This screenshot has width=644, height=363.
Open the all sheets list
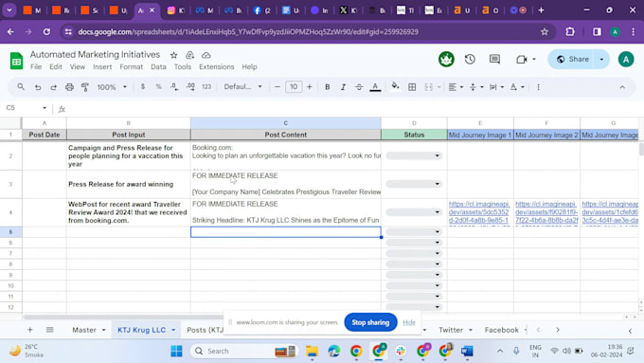click(49, 330)
